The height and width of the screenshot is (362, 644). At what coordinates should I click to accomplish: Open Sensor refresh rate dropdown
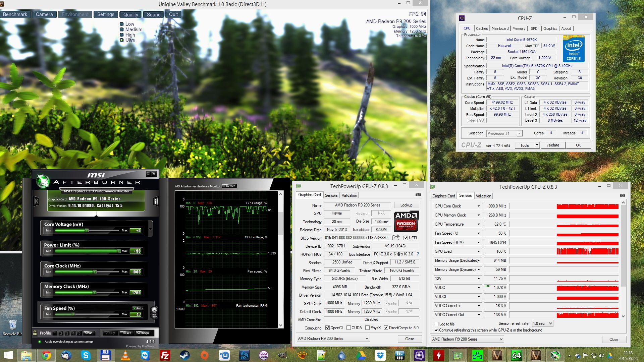tap(542, 323)
